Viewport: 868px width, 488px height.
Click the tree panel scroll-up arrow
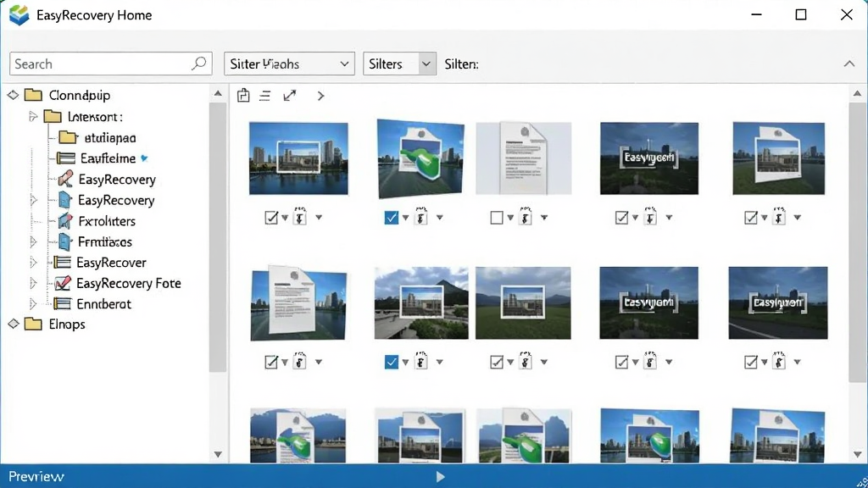pos(218,93)
